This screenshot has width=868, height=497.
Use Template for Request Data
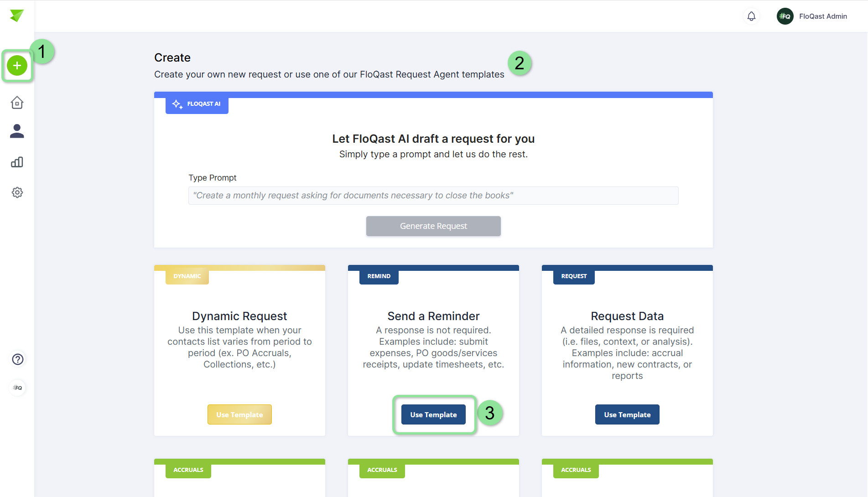pyautogui.click(x=627, y=414)
